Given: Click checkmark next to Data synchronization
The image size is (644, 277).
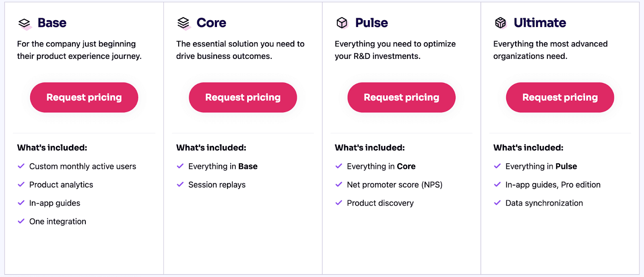Looking at the screenshot, I should (497, 203).
